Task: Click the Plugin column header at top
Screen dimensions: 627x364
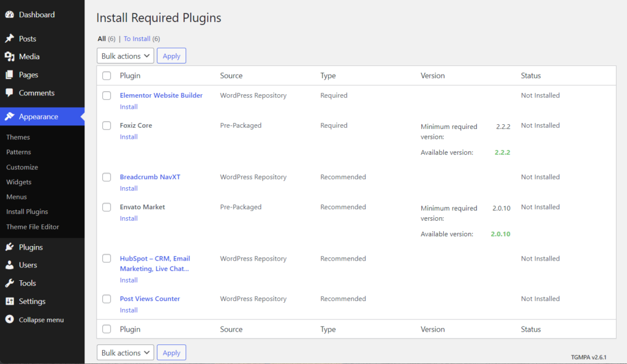Action: pos(130,75)
